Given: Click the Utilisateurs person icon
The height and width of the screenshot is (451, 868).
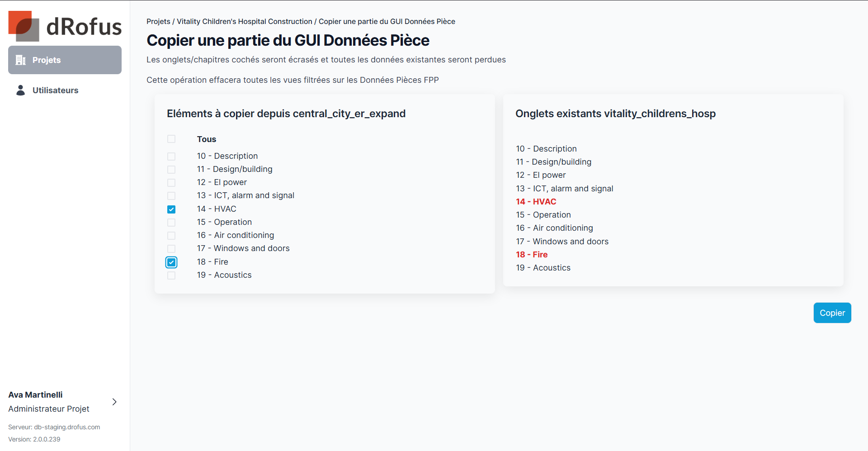Looking at the screenshot, I should 21,90.
